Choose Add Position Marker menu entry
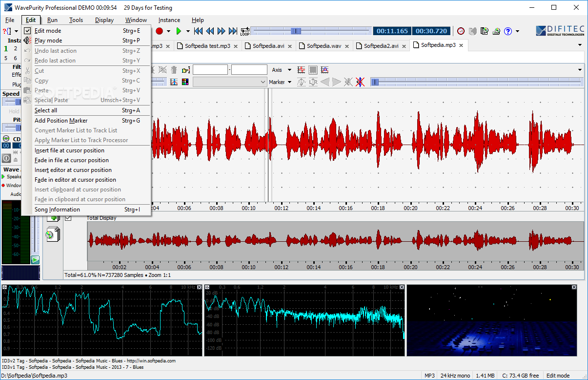This screenshot has height=380, width=588. tap(86, 121)
